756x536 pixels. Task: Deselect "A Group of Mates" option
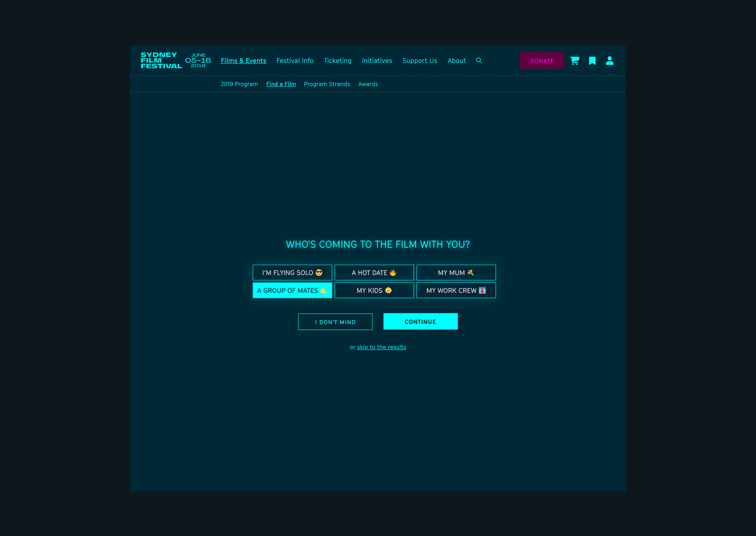[x=292, y=290]
